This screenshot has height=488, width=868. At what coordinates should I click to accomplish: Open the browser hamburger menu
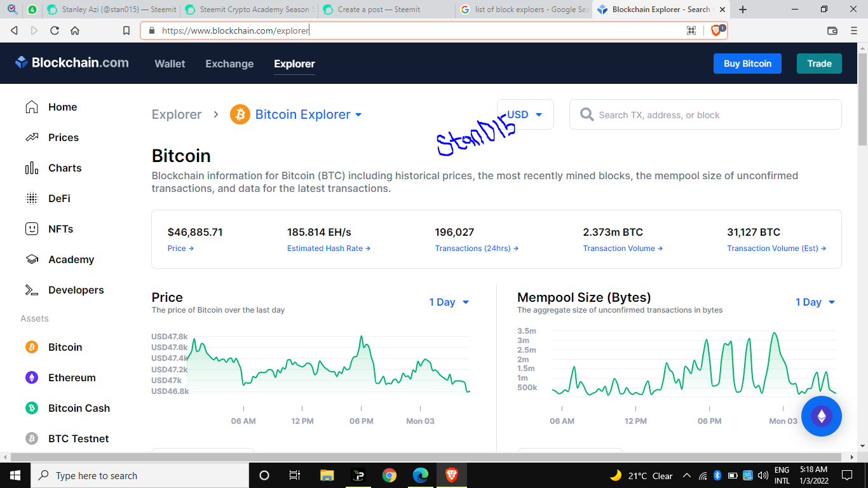(x=854, y=30)
